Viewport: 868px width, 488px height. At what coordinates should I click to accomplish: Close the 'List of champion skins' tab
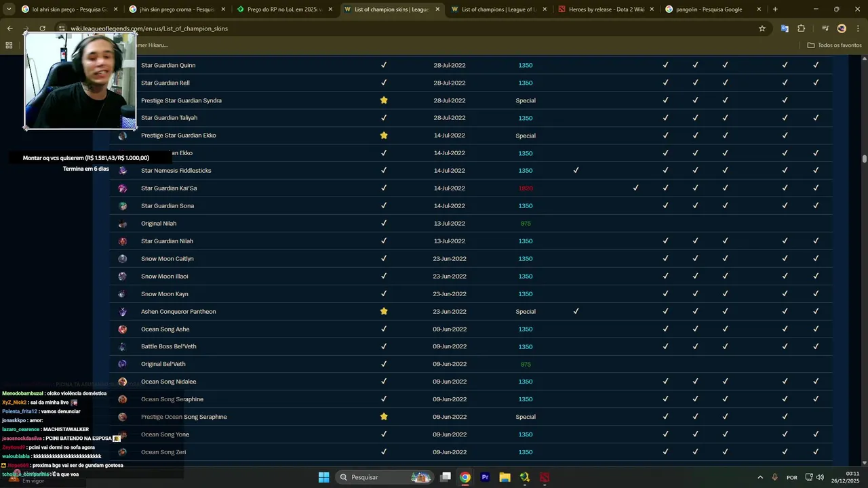pyautogui.click(x=437, y=9)
